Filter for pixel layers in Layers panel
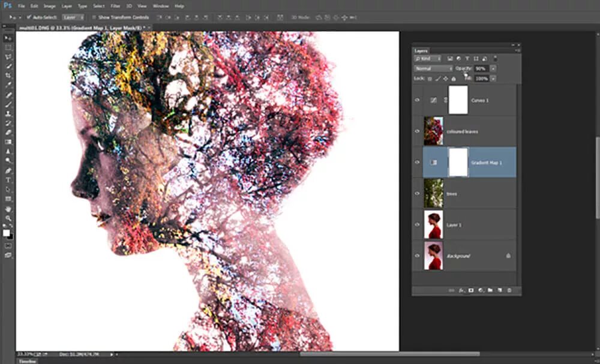 [450, 59]
